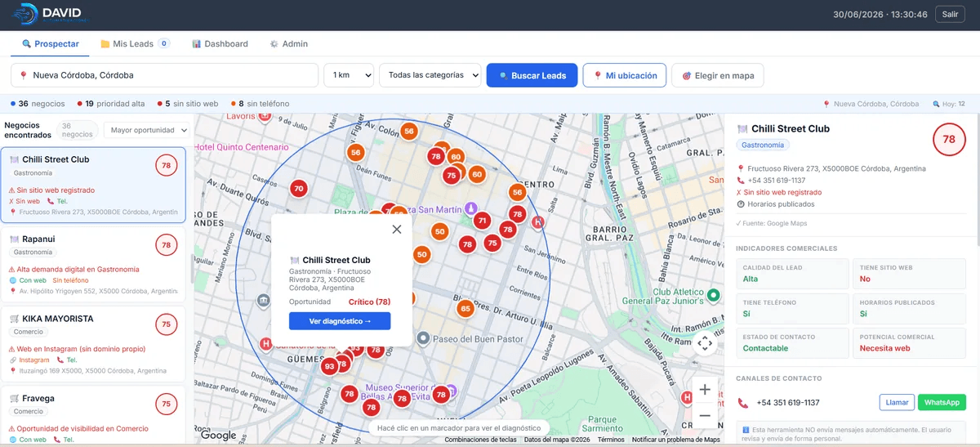Switch to the Prospectar tab
The image size is (980, 447).
[51, 43]
